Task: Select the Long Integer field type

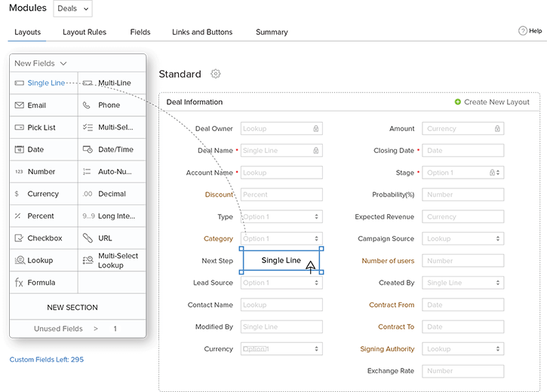Action: 112,216
